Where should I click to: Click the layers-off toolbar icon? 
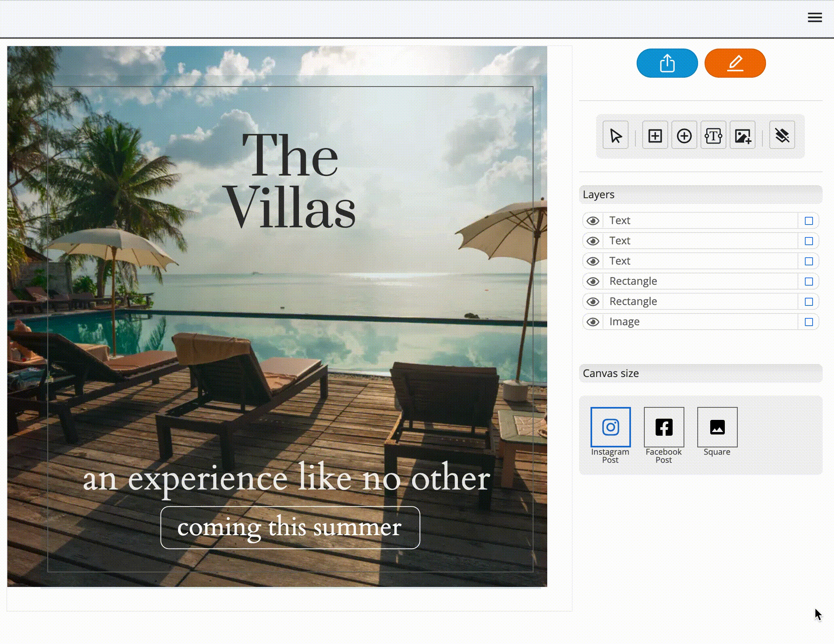782,136
